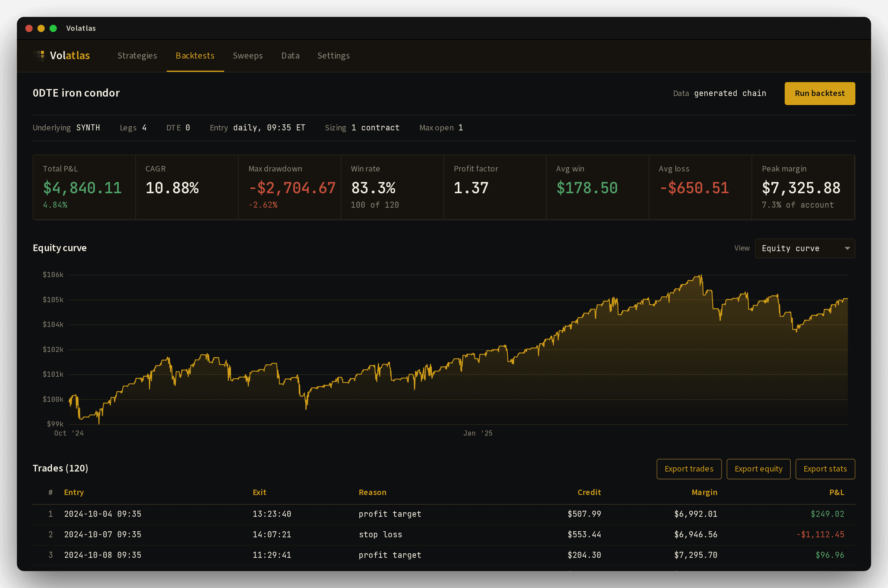
Task: Sort by the Exit column header
Action: (259, 492)
